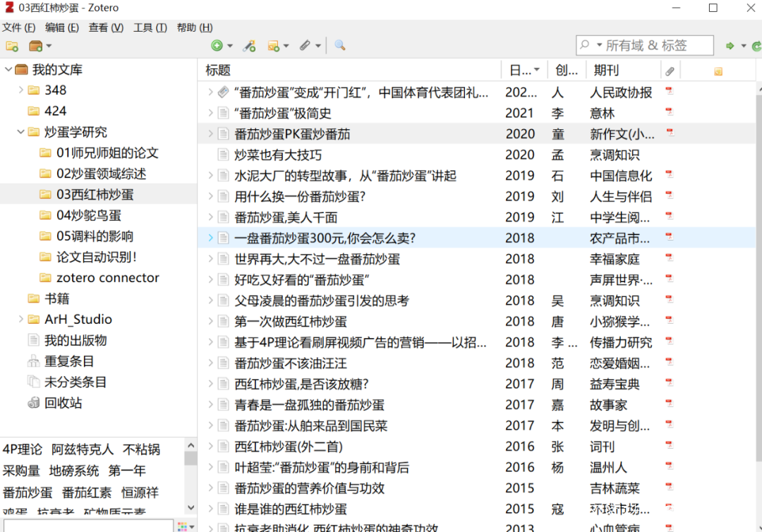Open advanced search magnifier icon
Screen dimensions: 762x532
339,46
